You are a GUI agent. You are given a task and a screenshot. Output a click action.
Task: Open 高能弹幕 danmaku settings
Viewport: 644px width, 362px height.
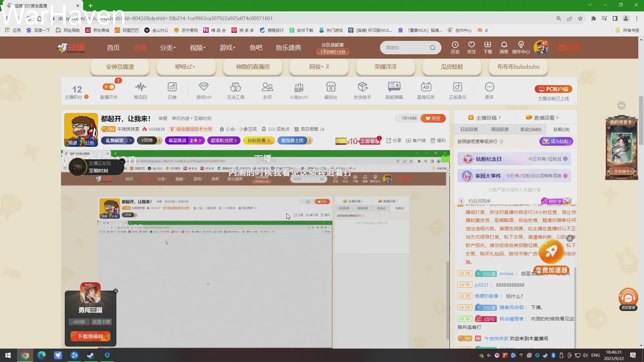[x=394, y=90]
